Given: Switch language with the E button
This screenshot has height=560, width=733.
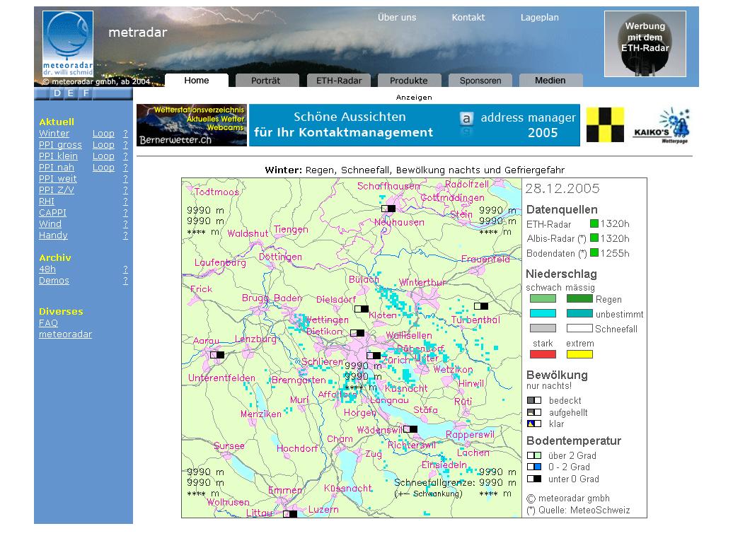Looking at the screenshot, I should 71,93.
